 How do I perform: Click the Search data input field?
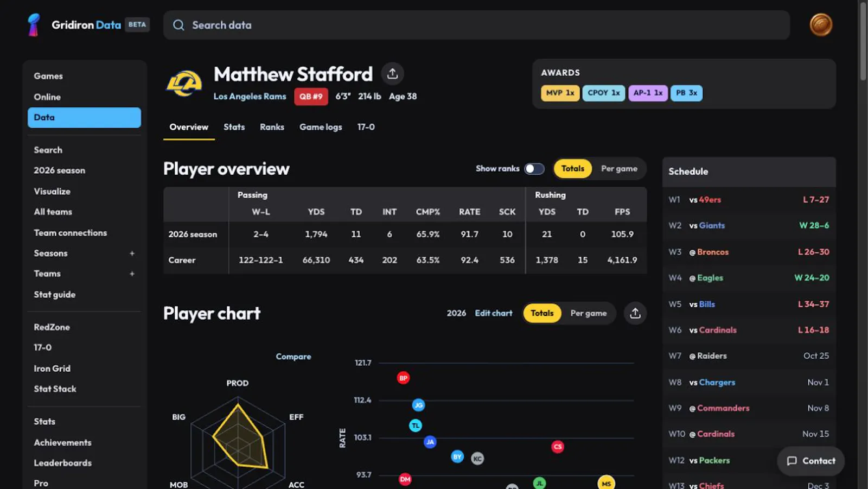[x=476, y=25]
